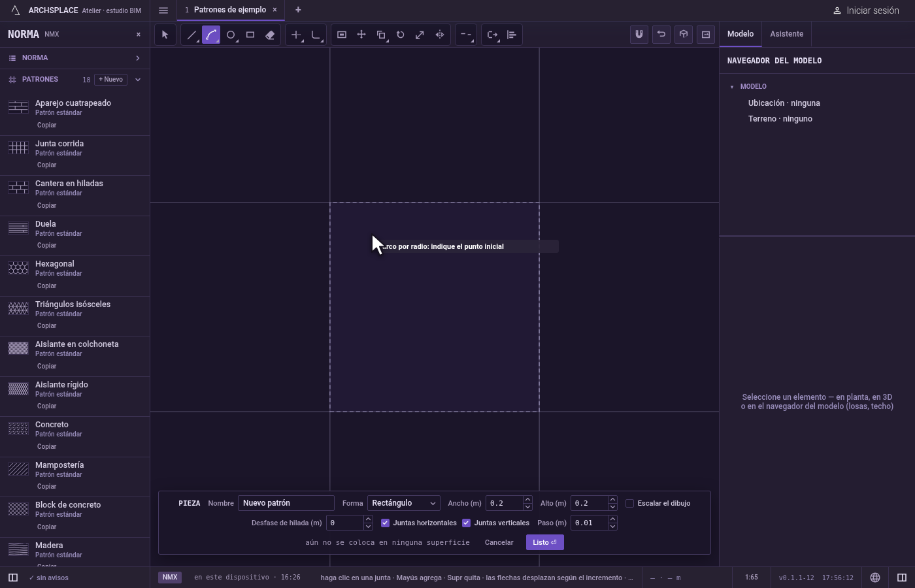Click the Align tool
This screenshot has width=915, height=588.
click(x=512, y=35)
